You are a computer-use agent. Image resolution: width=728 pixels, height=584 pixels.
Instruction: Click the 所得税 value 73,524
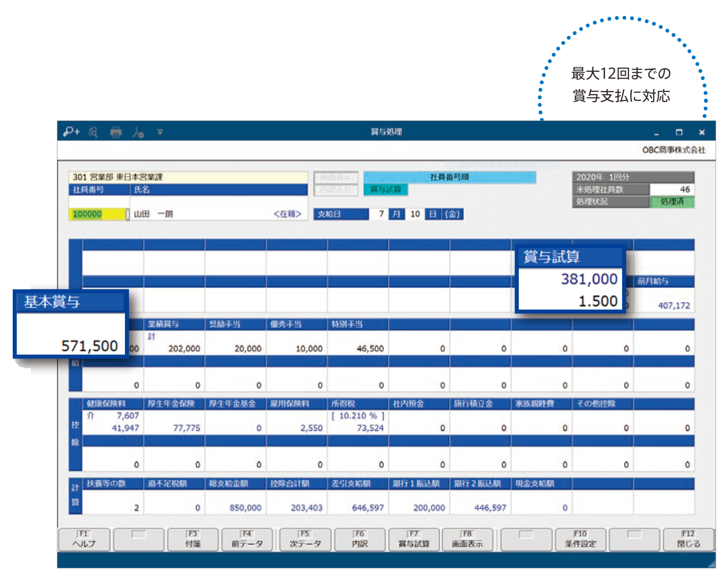click(370, 428)
